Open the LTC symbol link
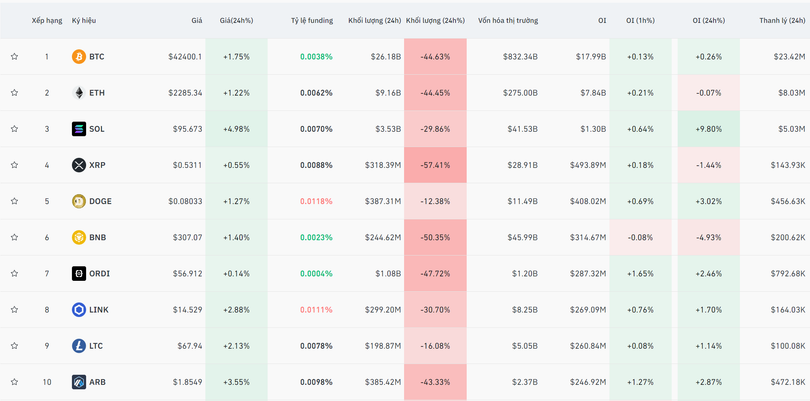Image resolution: width=810 pixels, height=401 pixels. pos(96,346)
